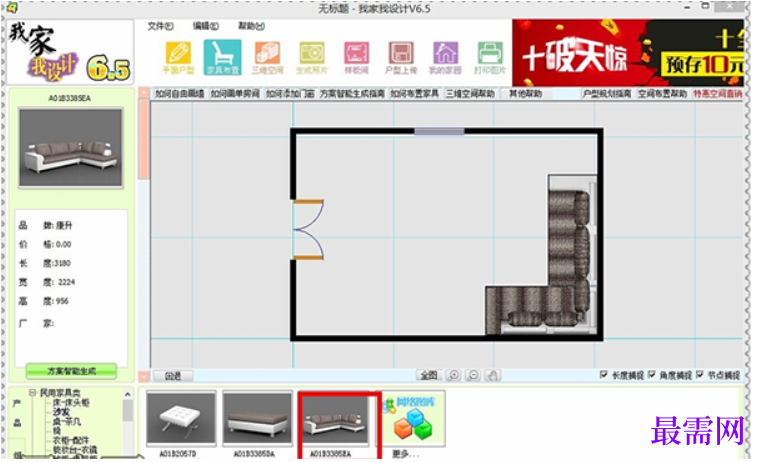Select the hand pan tool icon
This screenshot has height=462, width=763.
click(493, 375)
